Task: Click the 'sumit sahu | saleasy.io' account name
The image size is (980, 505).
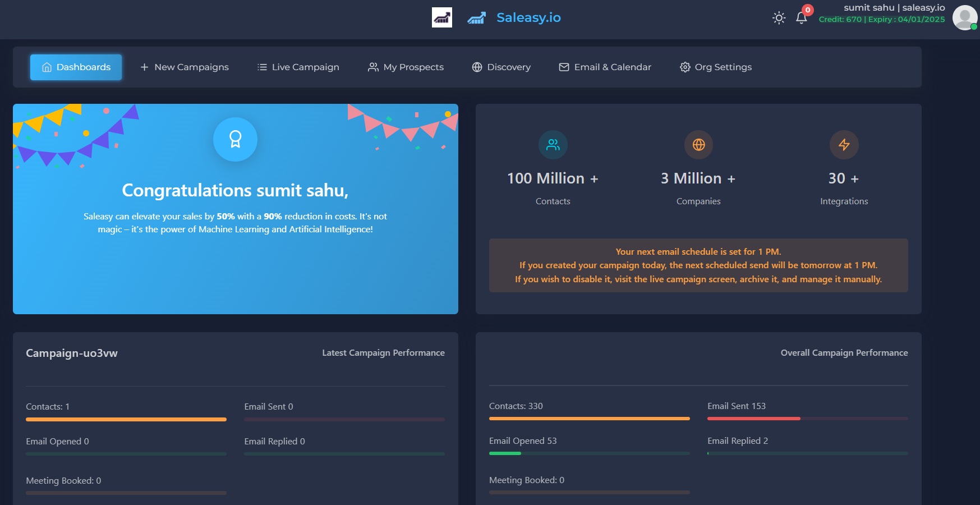Action: pos(894,8)
